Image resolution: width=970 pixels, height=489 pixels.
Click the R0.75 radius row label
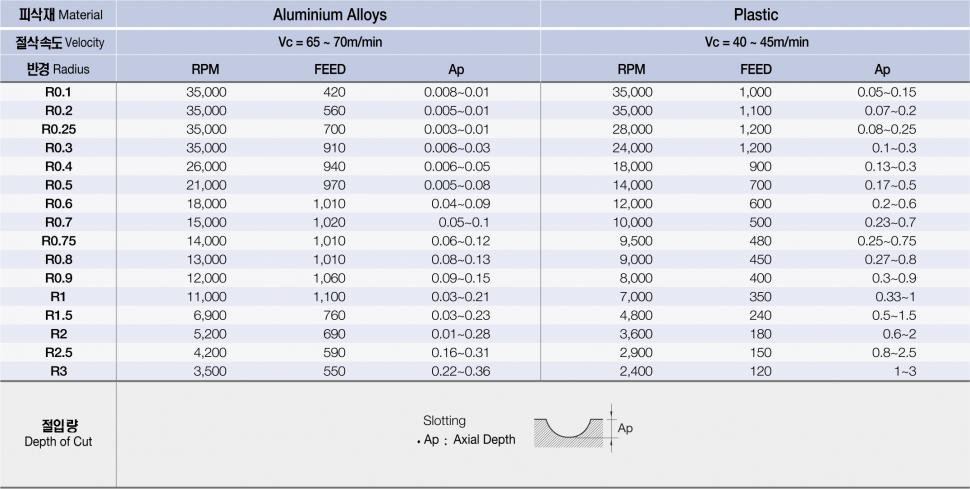point(59,241)
